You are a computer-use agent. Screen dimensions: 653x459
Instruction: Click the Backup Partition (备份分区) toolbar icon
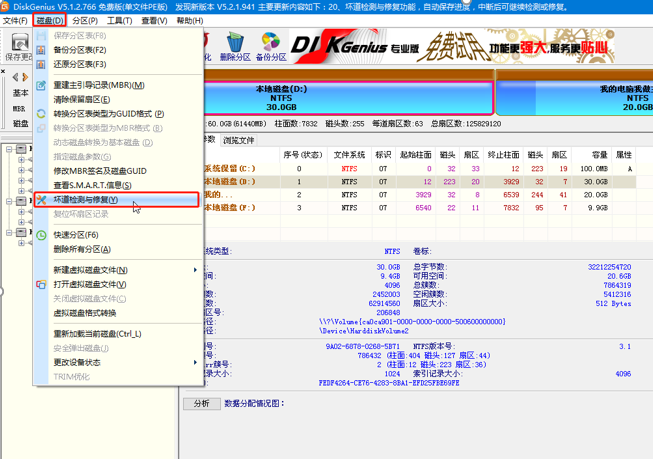tap(271, 46)
